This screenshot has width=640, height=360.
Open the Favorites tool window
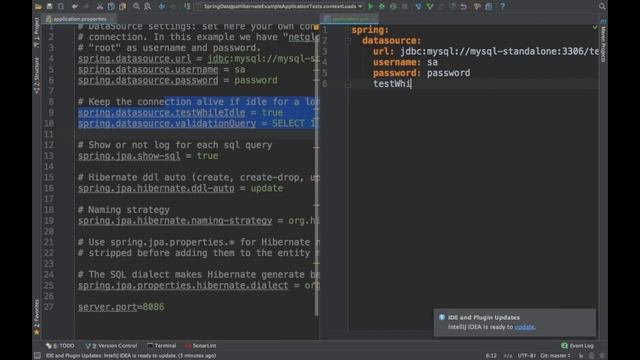pos(37,317)
